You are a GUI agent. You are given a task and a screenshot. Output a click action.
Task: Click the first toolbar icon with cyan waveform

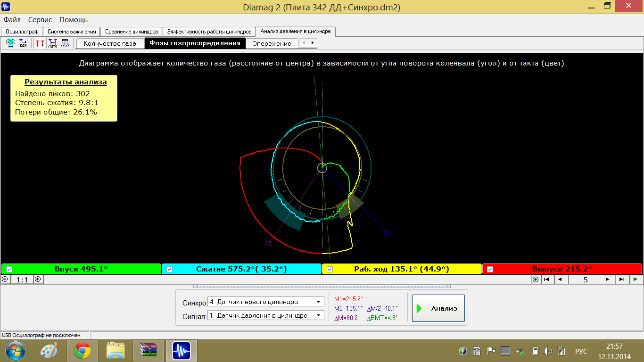[x=10, y=43]
